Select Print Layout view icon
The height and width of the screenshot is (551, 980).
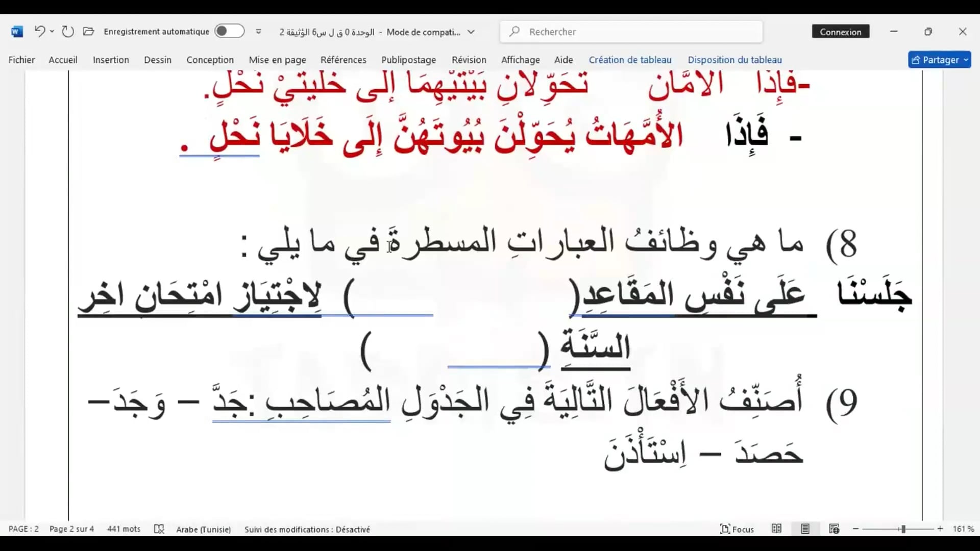[x=805, y=529]
